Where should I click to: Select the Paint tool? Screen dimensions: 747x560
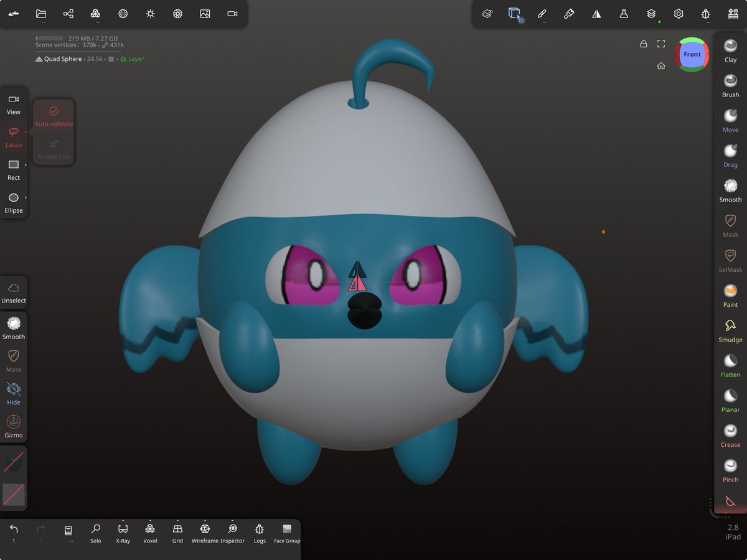730,296
